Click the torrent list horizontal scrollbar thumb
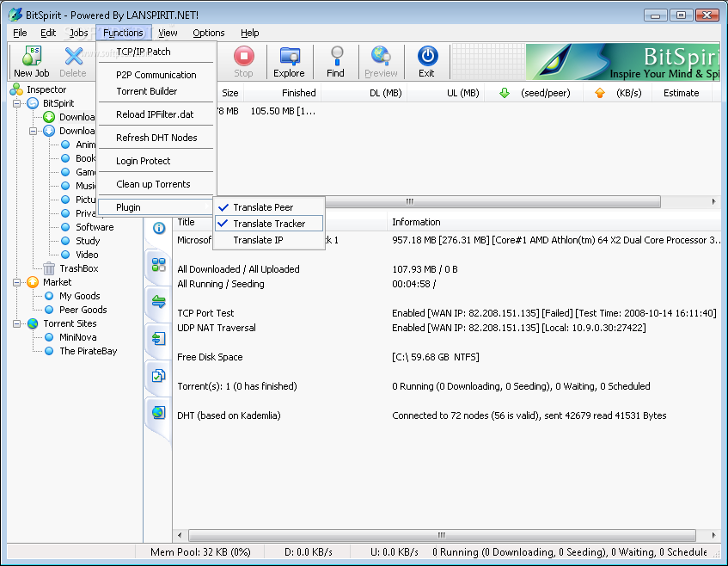Screen dimensions: 728x566 tap(492, 201)
